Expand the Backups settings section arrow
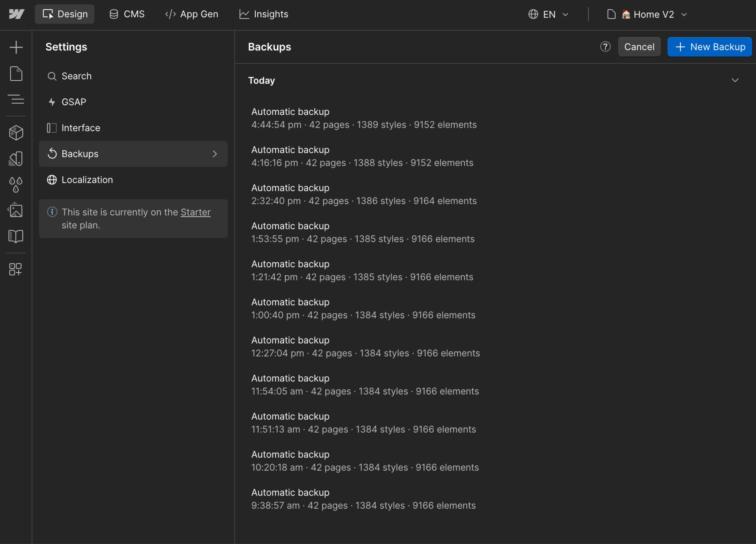756x544 pixels. tap(215, 154)
